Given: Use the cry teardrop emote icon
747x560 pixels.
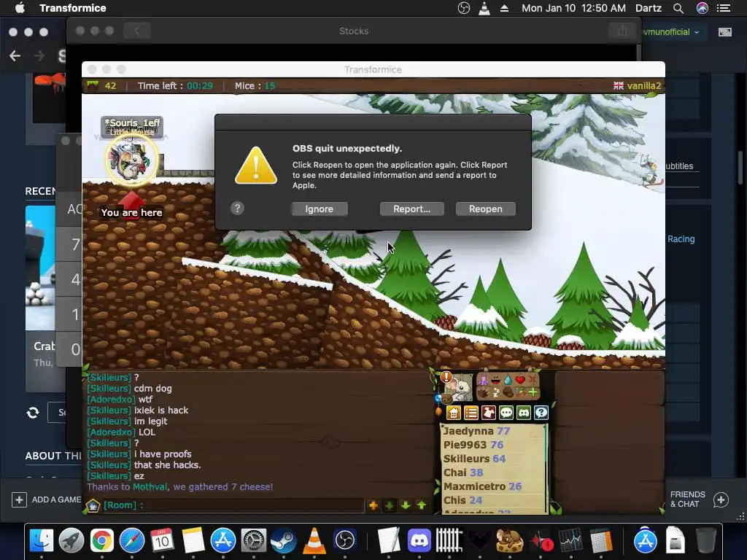Looking at the screenshot, I should 508,381.
